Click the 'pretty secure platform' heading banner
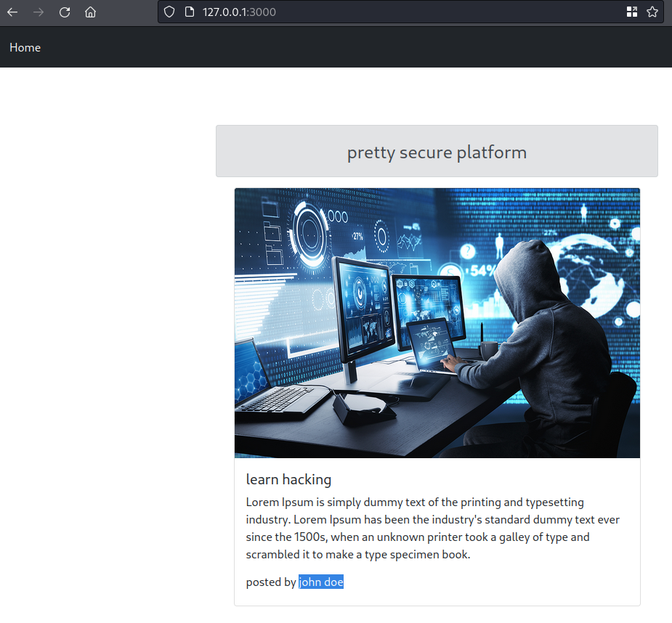Image resolution: width=672 pixels, height=623 pixels. coord(437,151)
